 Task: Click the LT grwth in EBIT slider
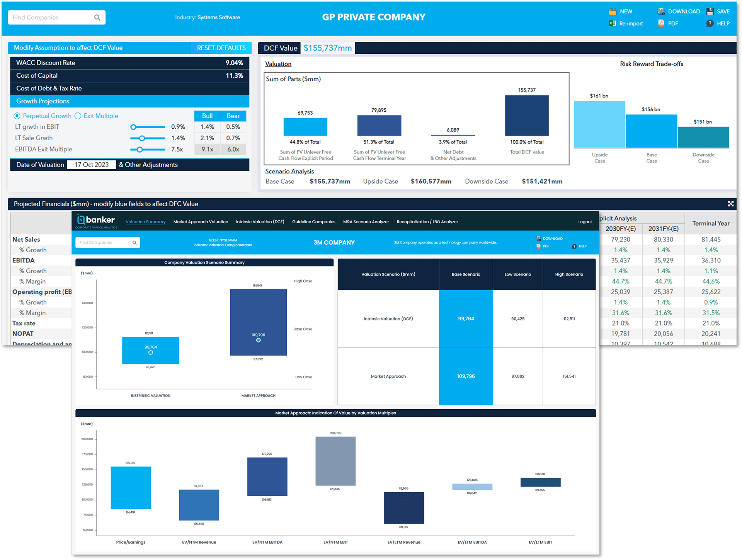point(147,127)
